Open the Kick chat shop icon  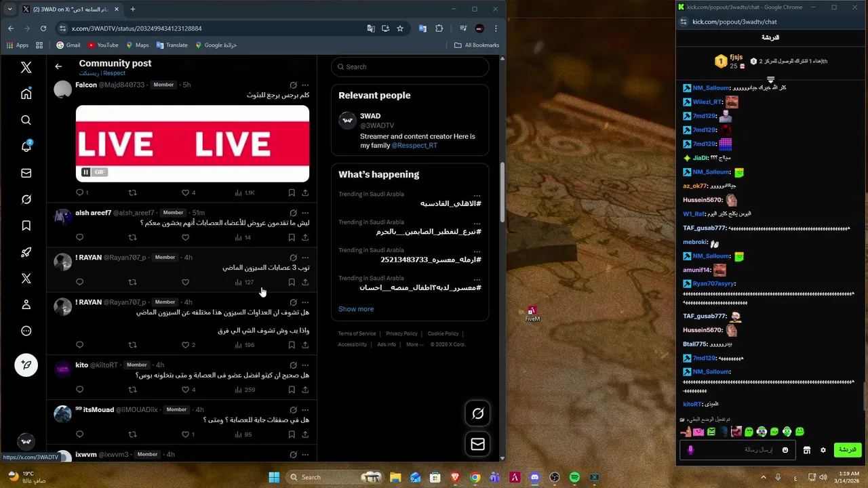[x=807, y=450]
